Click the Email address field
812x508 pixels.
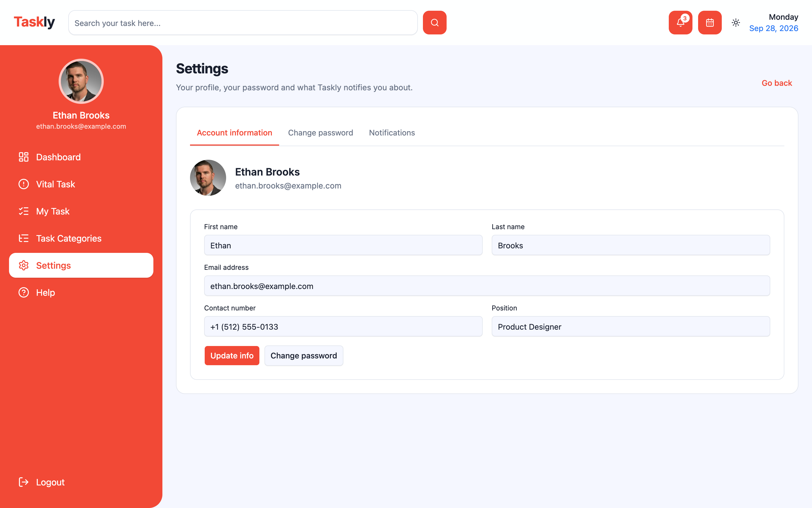pos(487,286)
